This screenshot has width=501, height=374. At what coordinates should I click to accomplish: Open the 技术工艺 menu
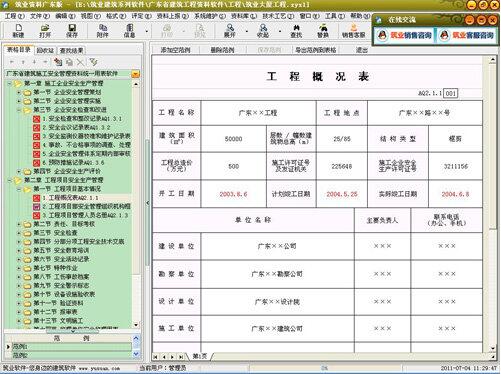click(278, 16)
